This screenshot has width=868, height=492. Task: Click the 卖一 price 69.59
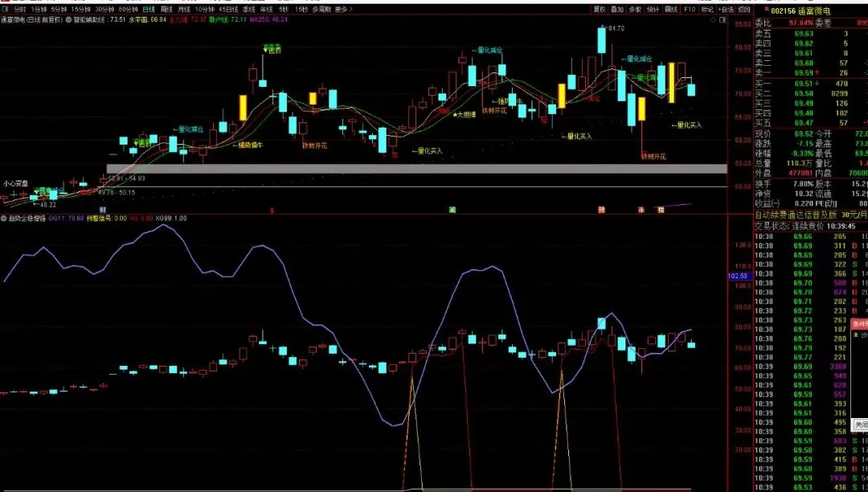(x=803, y=72)
